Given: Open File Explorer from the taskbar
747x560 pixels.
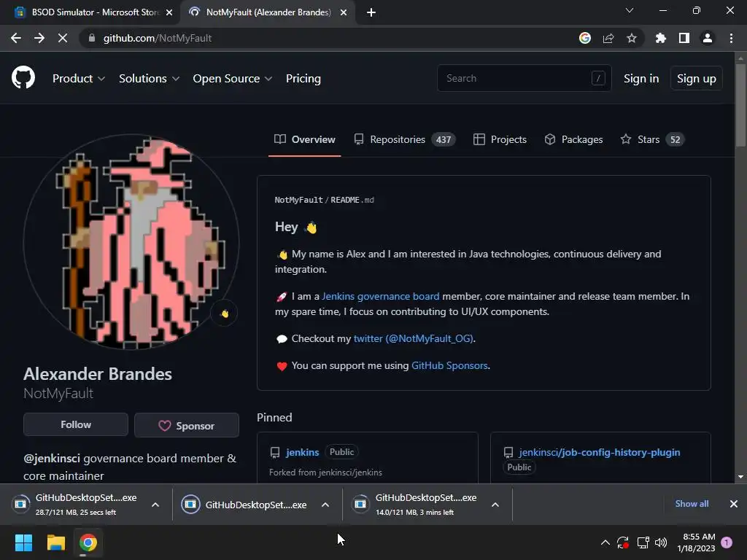Looking at the screenshot, I should click(x=55, y=542).
